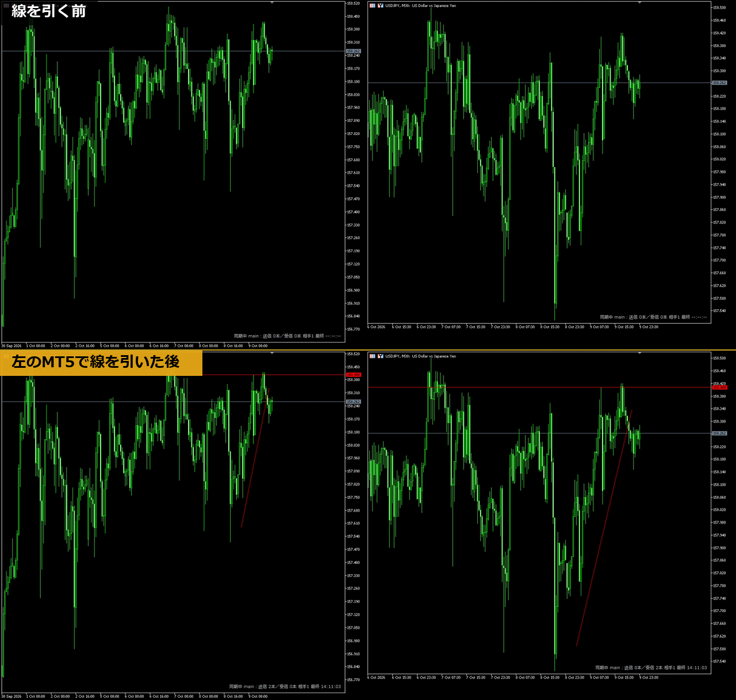This screenshot has height=700, width=736.
Task: Click the grid icon in the upper-right chart header
Action: (372, 6)
